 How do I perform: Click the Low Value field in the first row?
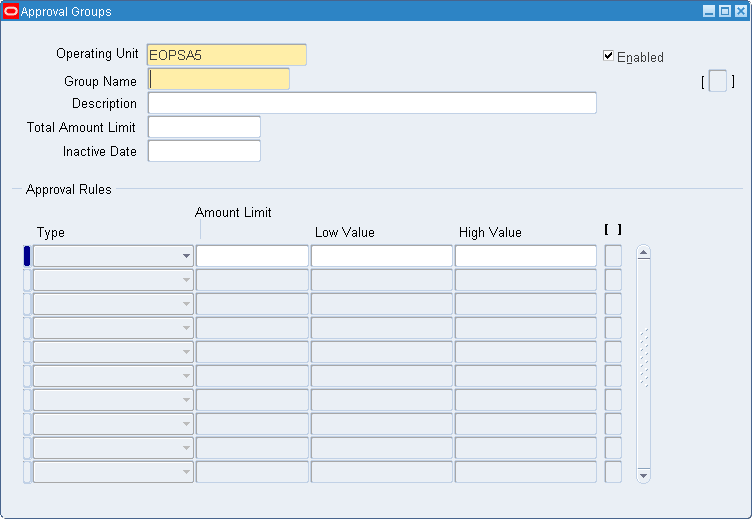click(382, 256)
